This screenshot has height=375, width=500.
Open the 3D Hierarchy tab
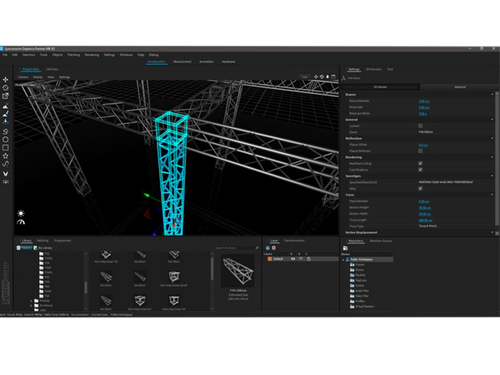point(374,69)
